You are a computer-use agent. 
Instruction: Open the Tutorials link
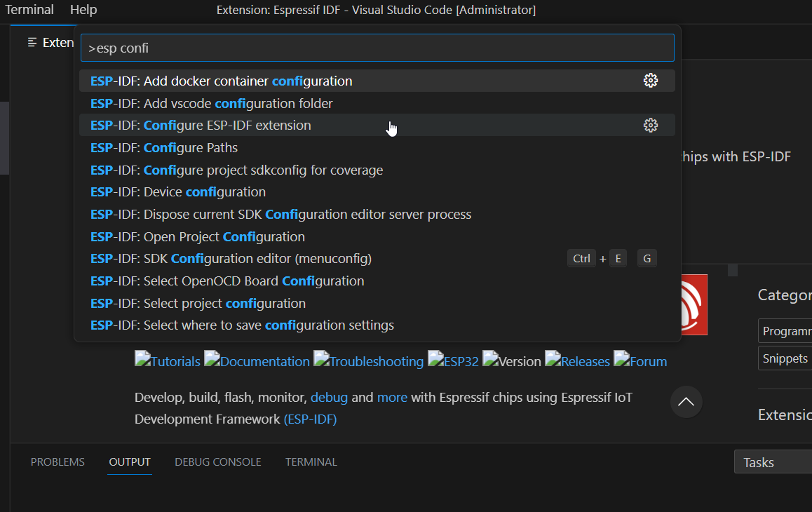(168, 361)
